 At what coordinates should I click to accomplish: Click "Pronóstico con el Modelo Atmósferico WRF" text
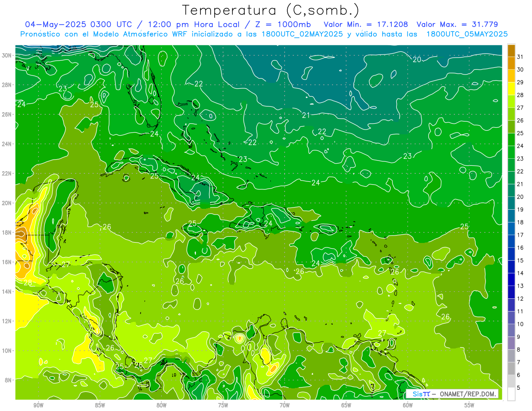(104, 34)
